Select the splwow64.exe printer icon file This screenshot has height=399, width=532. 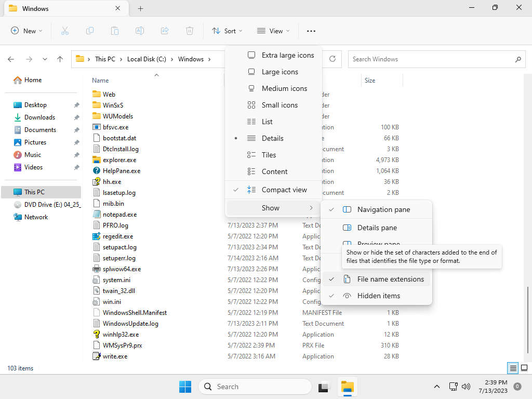point(96,269)
